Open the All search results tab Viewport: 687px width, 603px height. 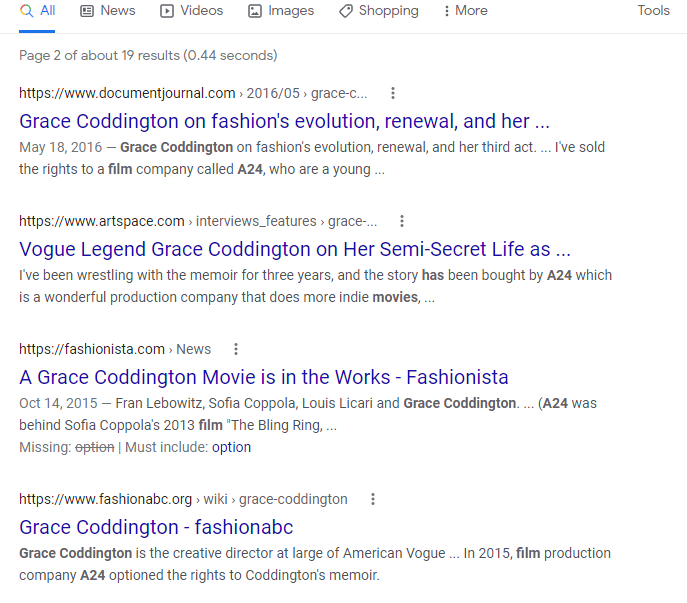[x=37, y=11]
